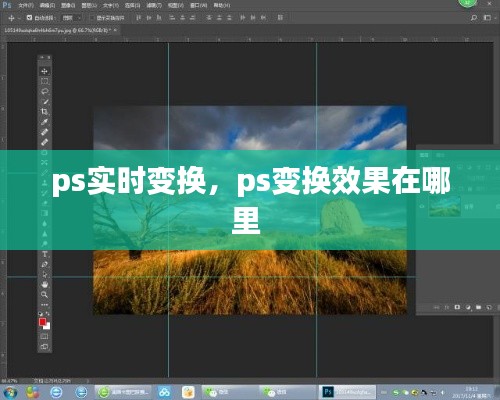
Task: Open the 视图 (View) menu
Action: (x=176, y=5)
